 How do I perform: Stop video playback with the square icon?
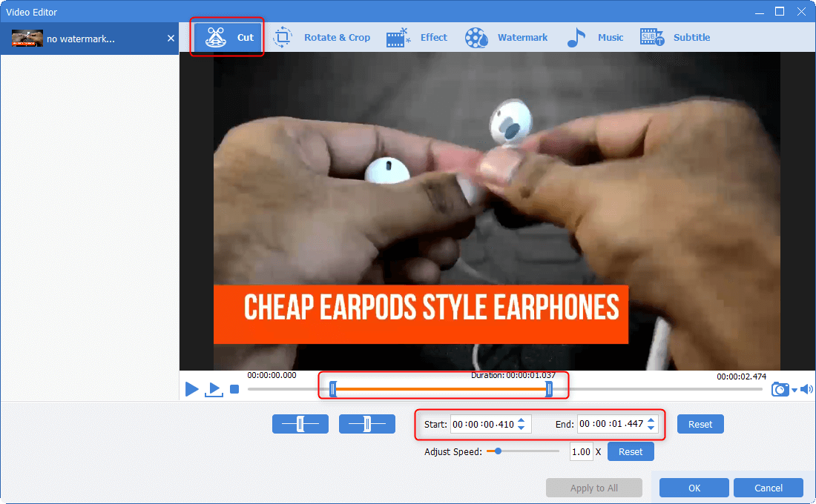pyautogui.click(x=234, y=389)
